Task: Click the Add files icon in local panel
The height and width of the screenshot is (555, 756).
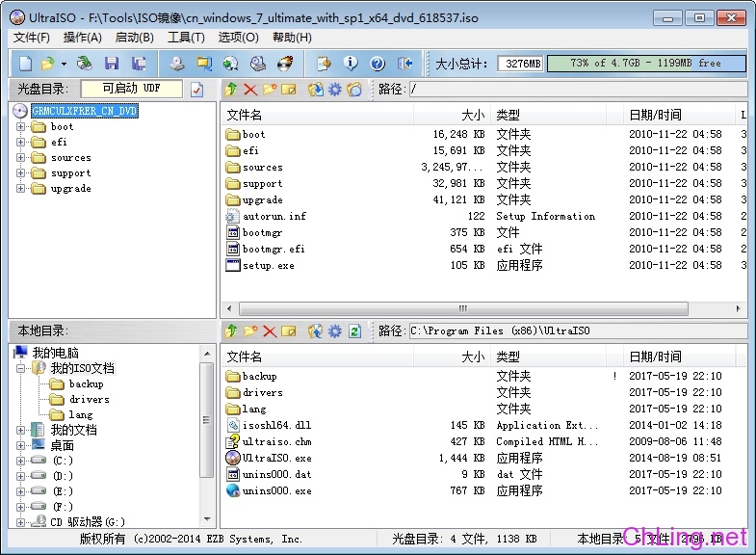Action: (315, 330)
